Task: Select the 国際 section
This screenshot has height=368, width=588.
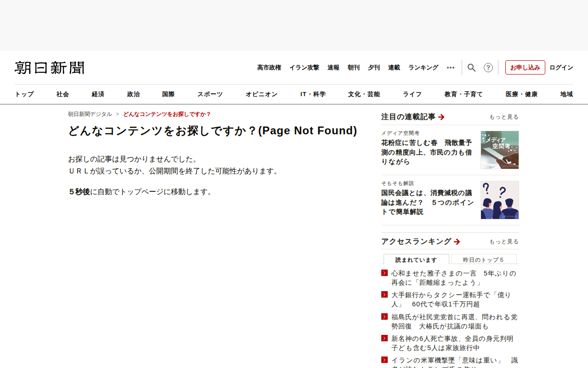Action: click(x=168, y=94)
